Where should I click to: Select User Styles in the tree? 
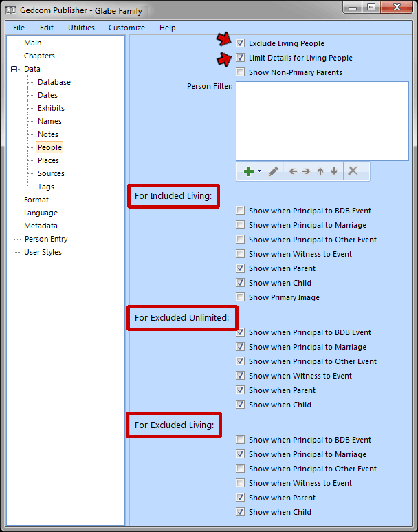click(x=43, y=252)
